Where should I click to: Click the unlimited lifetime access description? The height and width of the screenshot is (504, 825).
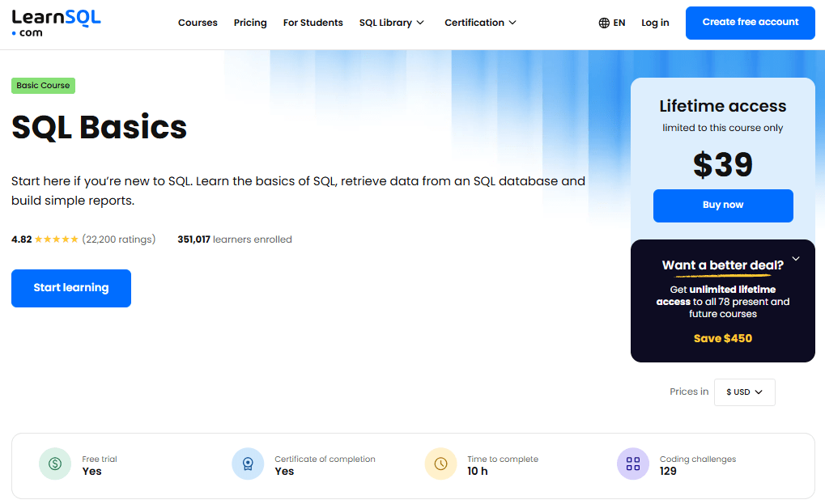(x=723, y=302)
